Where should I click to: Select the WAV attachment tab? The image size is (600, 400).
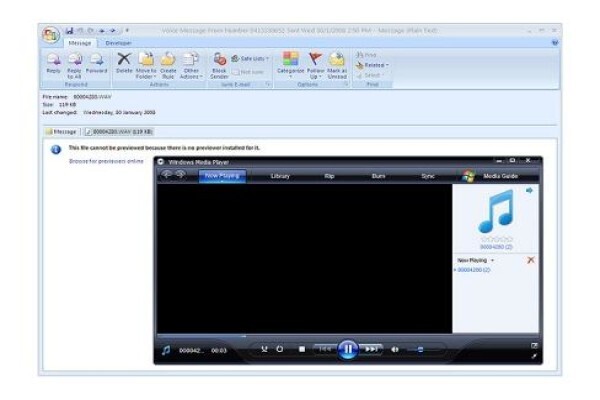click(x=119, y=132)
